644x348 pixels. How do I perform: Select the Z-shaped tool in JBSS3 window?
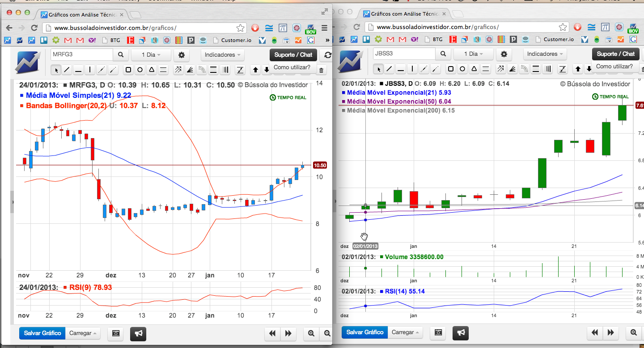563,69
